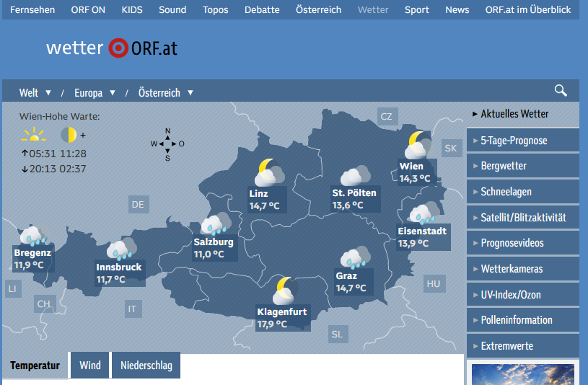Open the Europa dropdown
The height and width of the screenshot is (385, 588).
point(95,92)
